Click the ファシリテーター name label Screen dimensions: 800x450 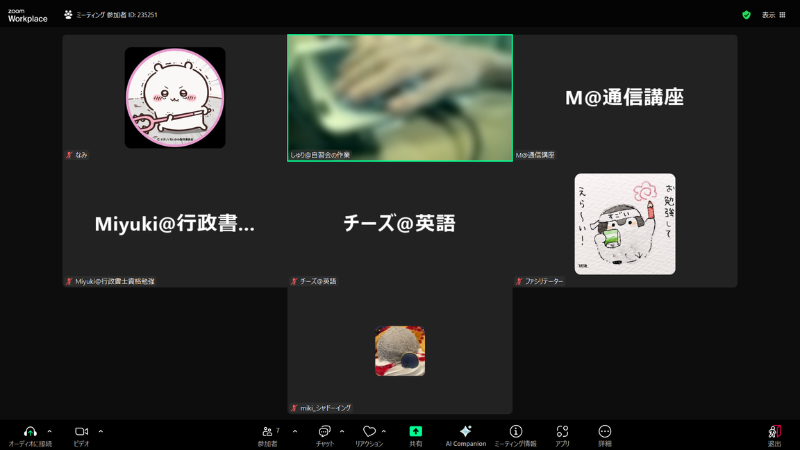click(544, 281)
